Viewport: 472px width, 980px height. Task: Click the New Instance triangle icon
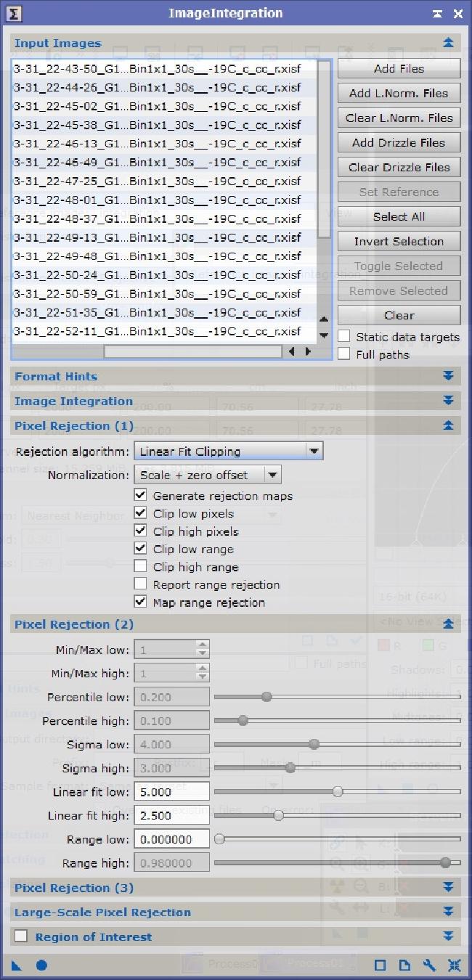click(17, 965)
